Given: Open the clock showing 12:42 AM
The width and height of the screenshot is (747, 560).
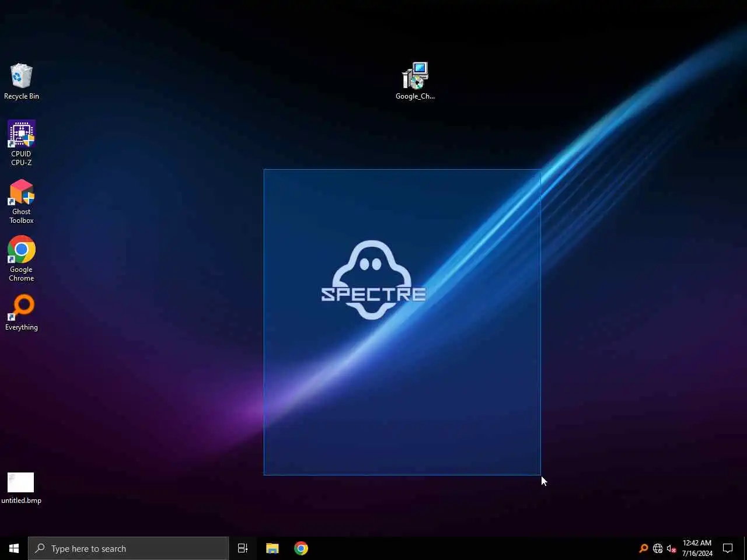Looking at the screenshot, I should click(x=697, y=548).
